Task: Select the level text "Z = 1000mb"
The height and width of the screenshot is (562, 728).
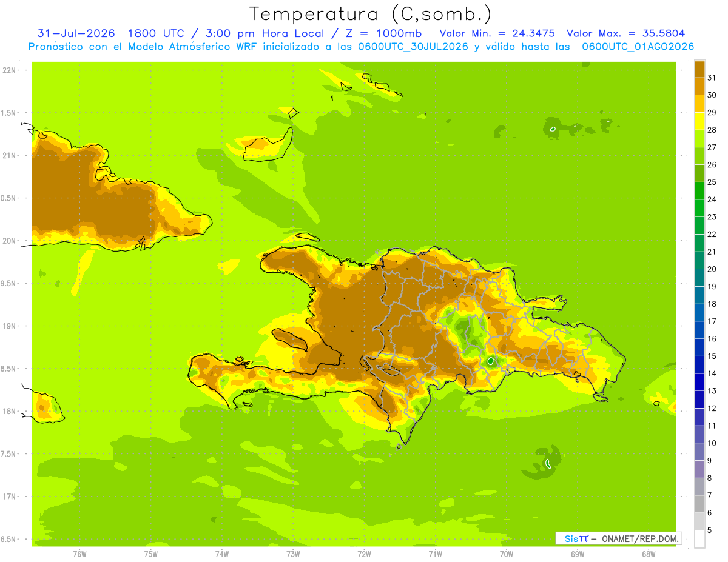Action: tap(385, 33)
